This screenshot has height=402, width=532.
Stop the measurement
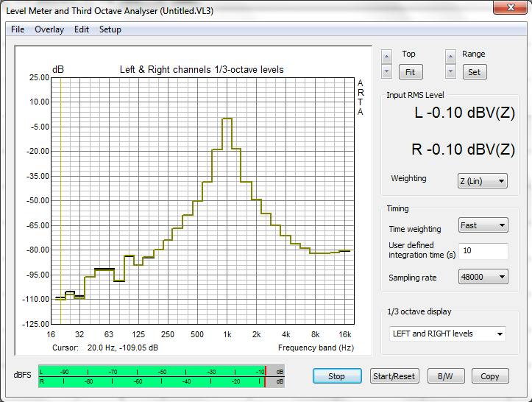click(336, 376)
